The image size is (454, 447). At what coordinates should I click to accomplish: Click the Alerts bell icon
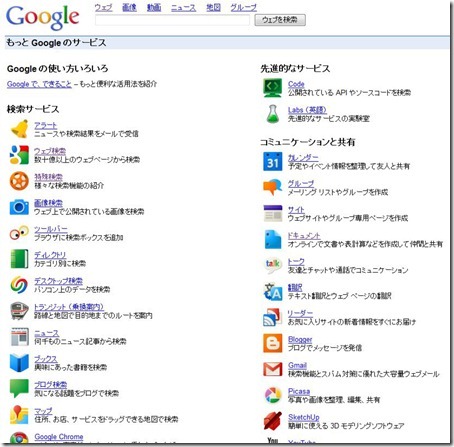(19, 129)
